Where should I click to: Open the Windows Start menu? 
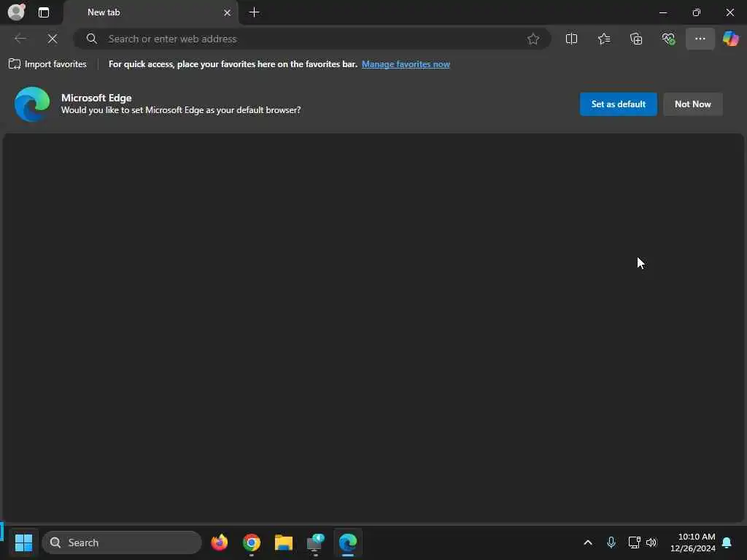23,542
